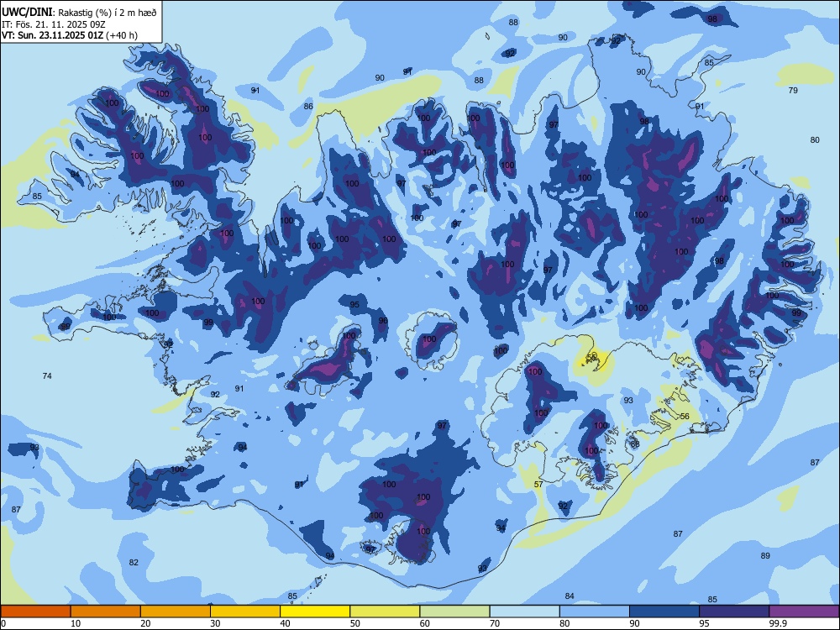Click the dark blue 90–95 legend swatch
The height and width of the screenshot is (630, 840).
click(x=664, y=612)
